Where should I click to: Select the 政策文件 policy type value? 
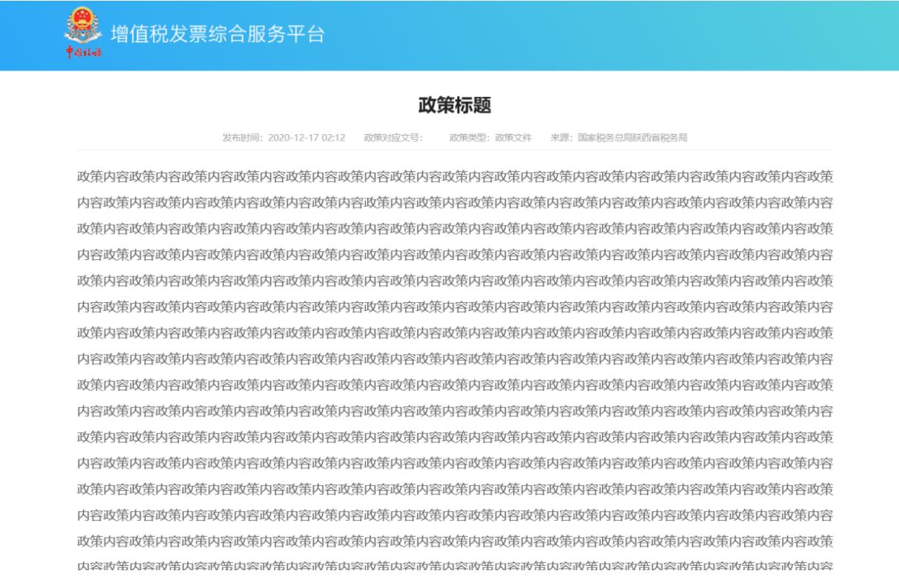point(514,138)
